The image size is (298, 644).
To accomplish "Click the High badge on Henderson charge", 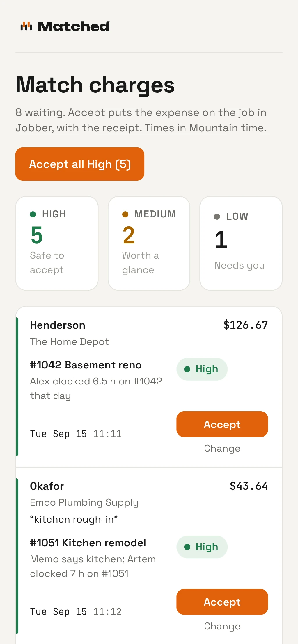I will pyautogui.click(x=202, y=369).
